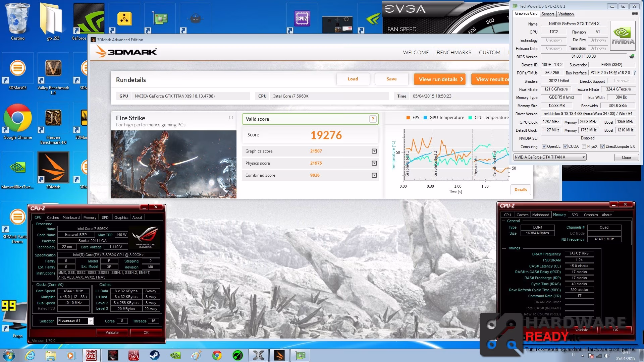The image size is (644, 362).
Task: Open the Windows Start menu
Action: pyautogui.click(x=8, y=355)
